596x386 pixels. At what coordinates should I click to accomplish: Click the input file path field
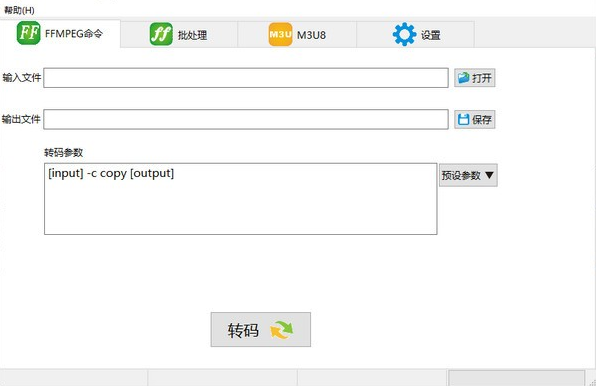coord(246,78)
